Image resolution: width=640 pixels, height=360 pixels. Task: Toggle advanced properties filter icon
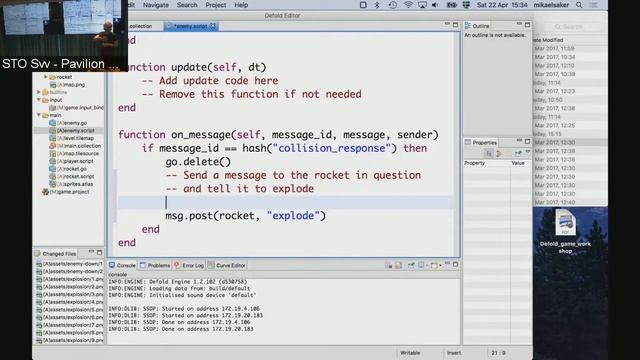[498, 153]
